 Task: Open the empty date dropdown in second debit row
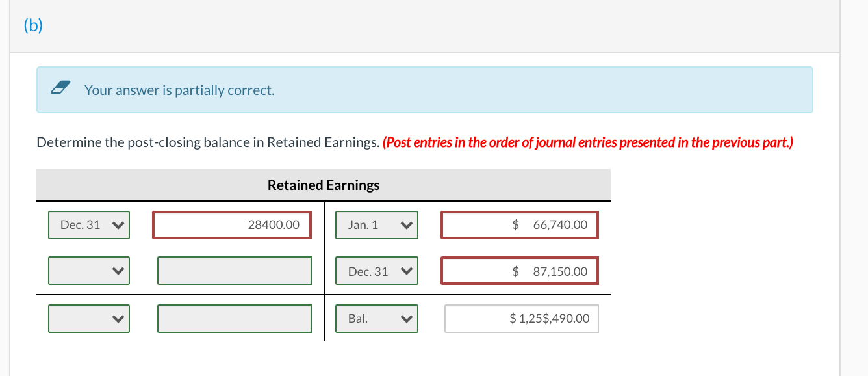(88, 271)
